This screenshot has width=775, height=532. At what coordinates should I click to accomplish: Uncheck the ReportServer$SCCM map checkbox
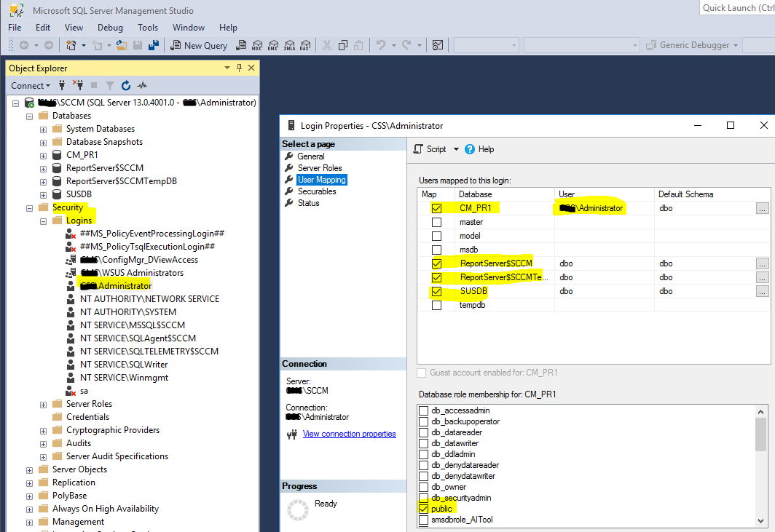tap(436, 263)
